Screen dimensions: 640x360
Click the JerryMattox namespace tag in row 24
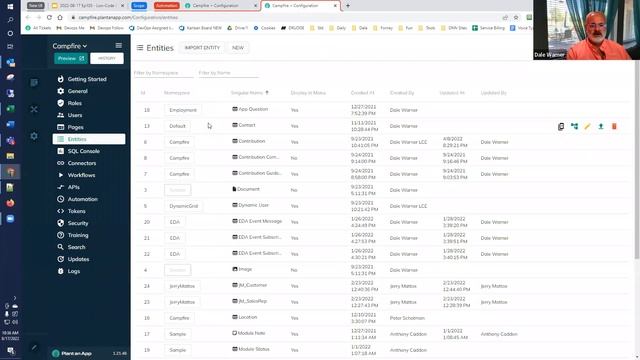tap(182, 286)
